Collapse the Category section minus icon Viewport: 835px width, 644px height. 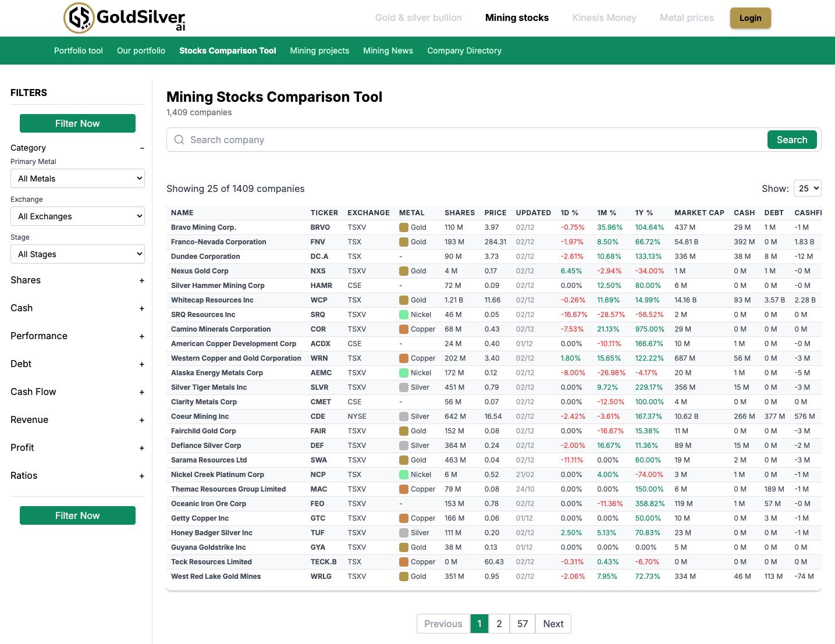coord(142,148)
